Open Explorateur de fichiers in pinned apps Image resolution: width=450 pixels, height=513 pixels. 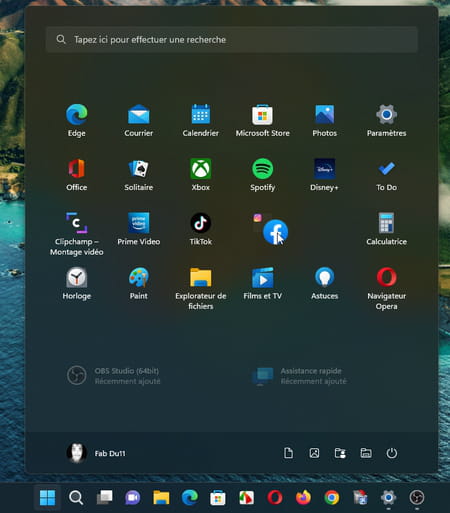tap(201, 288)
